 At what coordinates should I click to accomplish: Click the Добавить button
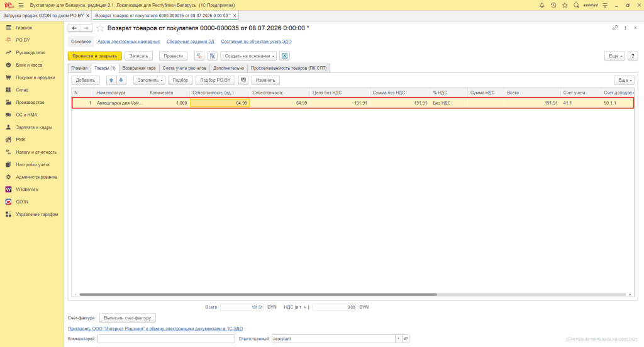[x=86, y=80]
